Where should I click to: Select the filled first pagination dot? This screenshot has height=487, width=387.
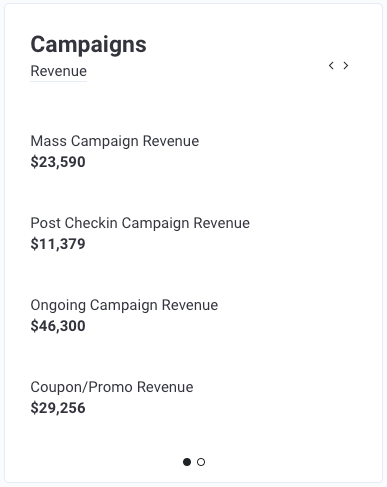pyautogui.click(x=187, y=462)
